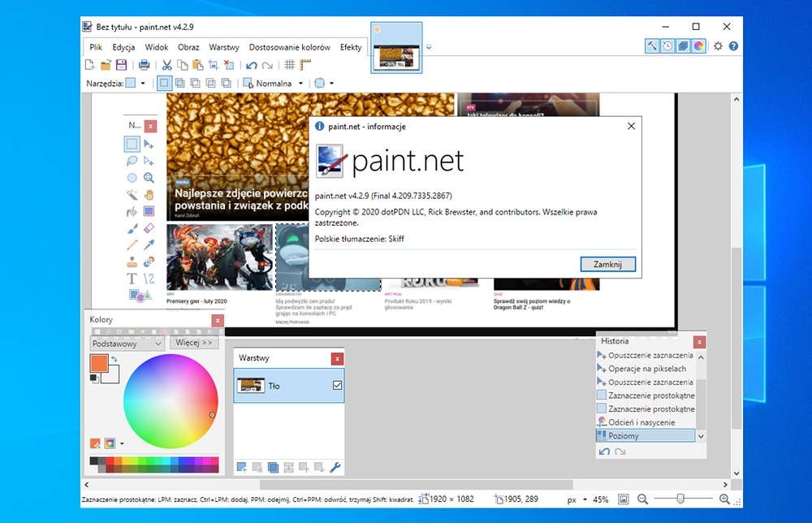Select the Paint Bucket tool
The height and width of the screenshot is (523, 812).
pos(132,211)
